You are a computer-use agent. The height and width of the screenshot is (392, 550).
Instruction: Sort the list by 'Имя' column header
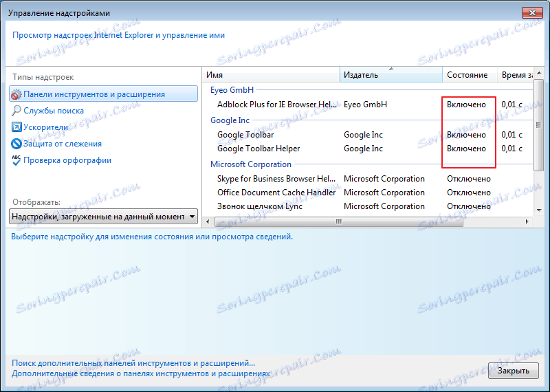click(271, 75)
